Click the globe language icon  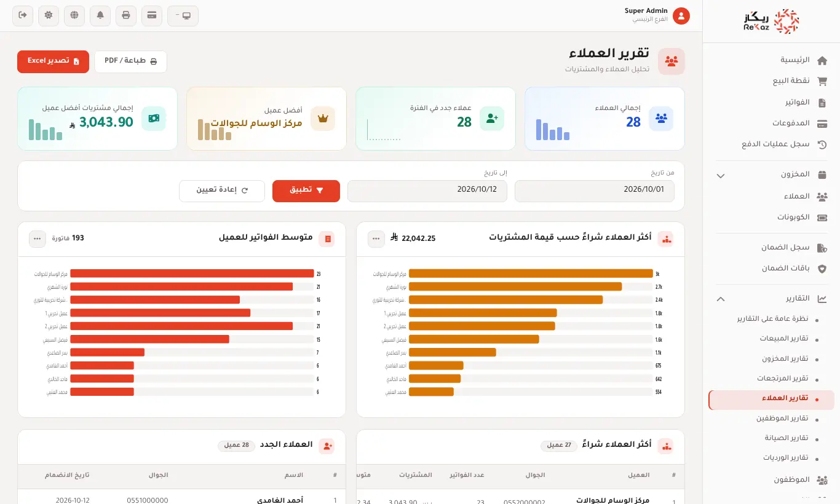pyautogui.click(x=74, y=15)
